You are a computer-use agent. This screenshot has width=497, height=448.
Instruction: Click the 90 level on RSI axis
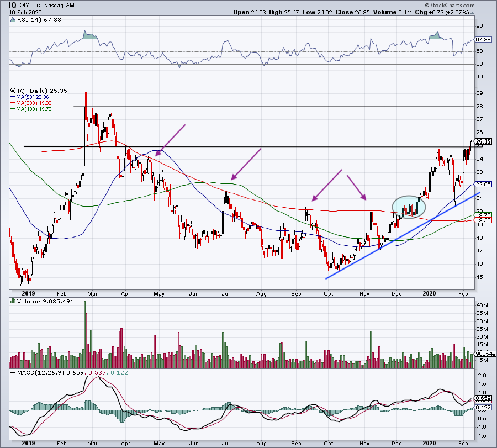[x=479, y=26]
